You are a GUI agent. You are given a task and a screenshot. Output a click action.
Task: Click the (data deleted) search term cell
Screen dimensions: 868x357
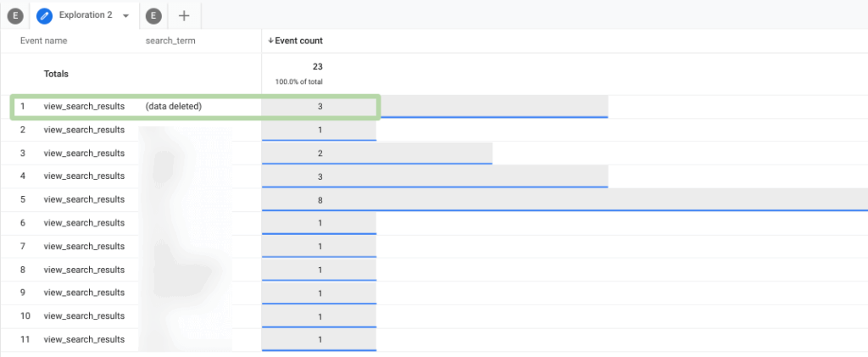[173, 106]
